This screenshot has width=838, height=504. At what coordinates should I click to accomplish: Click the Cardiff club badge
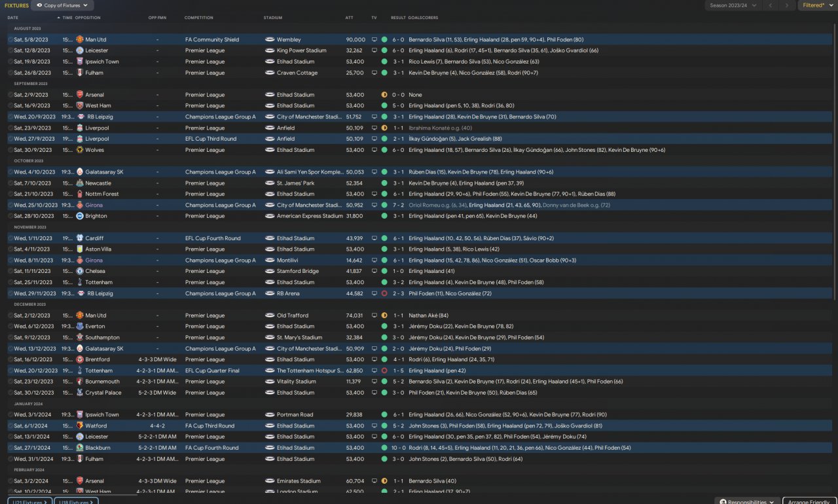pyautogui.click(x=80, y=238)
